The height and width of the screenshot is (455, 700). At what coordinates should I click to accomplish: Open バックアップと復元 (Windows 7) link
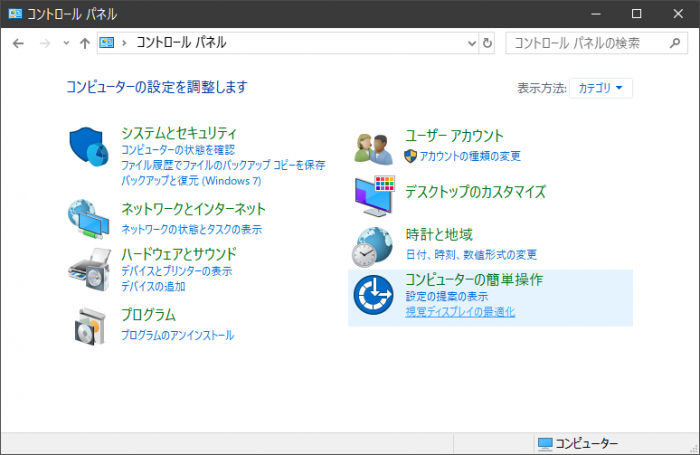[x=192, y=180]
